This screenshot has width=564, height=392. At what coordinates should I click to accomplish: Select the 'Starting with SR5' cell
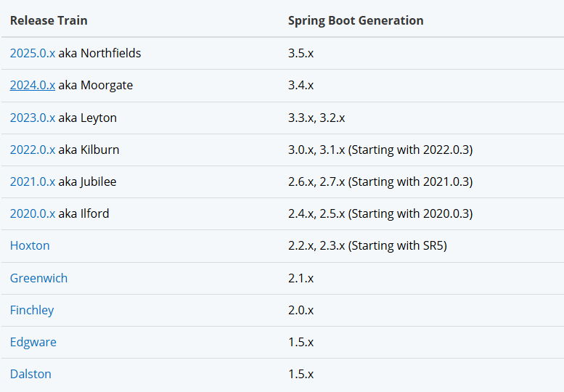367,245
